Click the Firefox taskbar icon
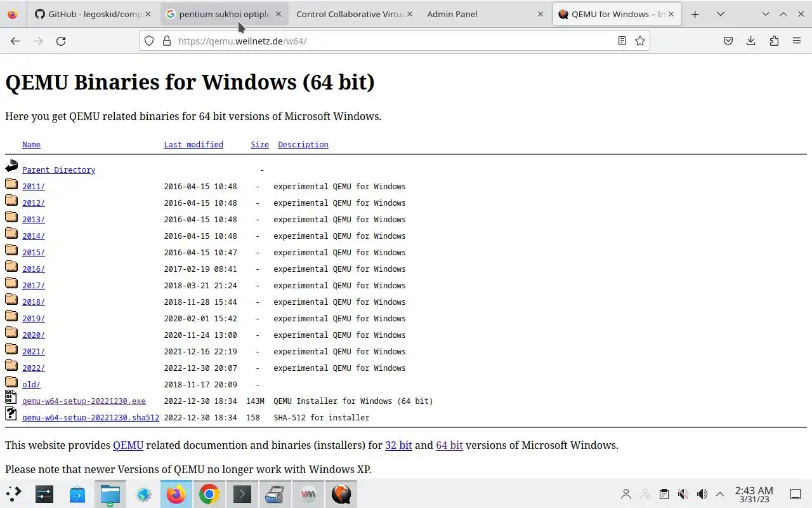Screen dimensions: 812x508 pyautogui.click(x=176, y=494)
